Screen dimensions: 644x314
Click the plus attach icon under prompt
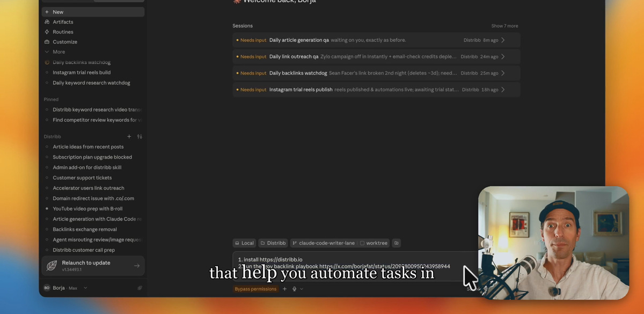285,289
